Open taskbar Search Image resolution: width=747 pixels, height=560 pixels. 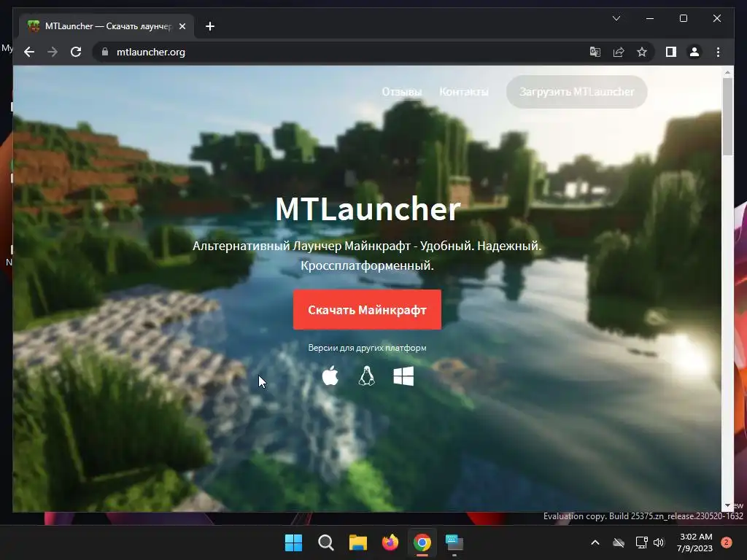[326, 542]
